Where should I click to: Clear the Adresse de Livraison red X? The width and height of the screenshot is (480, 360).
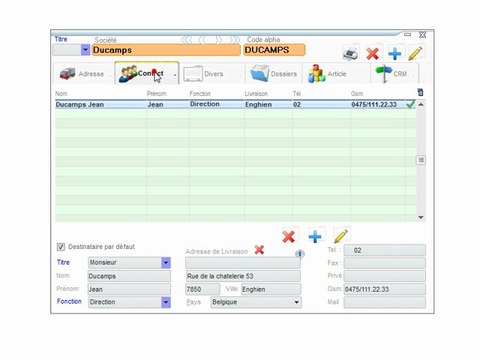click(x=259, y=250)
